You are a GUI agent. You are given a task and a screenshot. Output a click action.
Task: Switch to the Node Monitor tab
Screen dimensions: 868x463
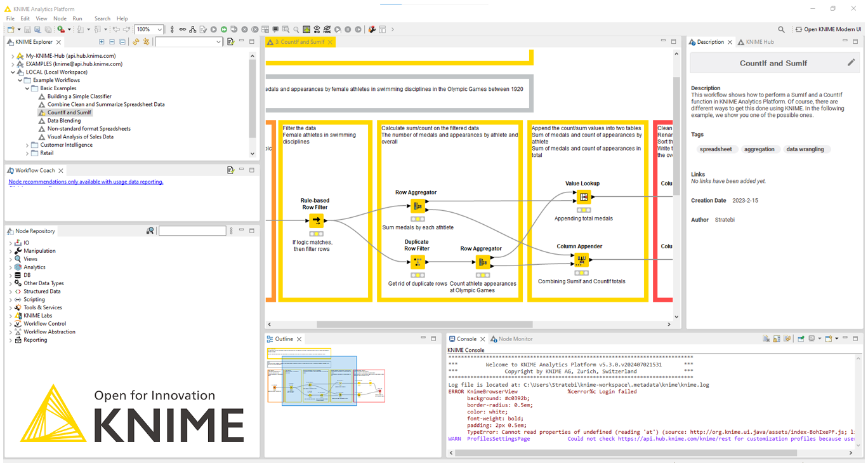coord(511,339)
